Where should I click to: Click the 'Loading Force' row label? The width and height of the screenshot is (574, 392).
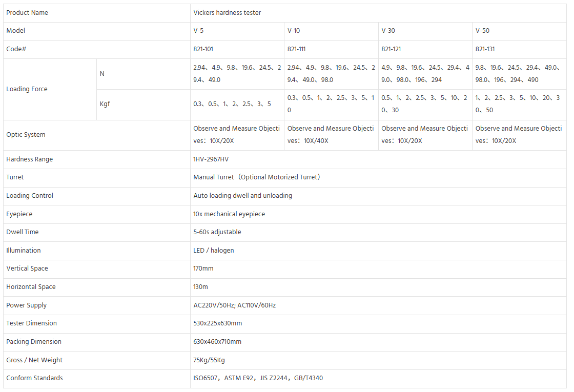(27, 89)
